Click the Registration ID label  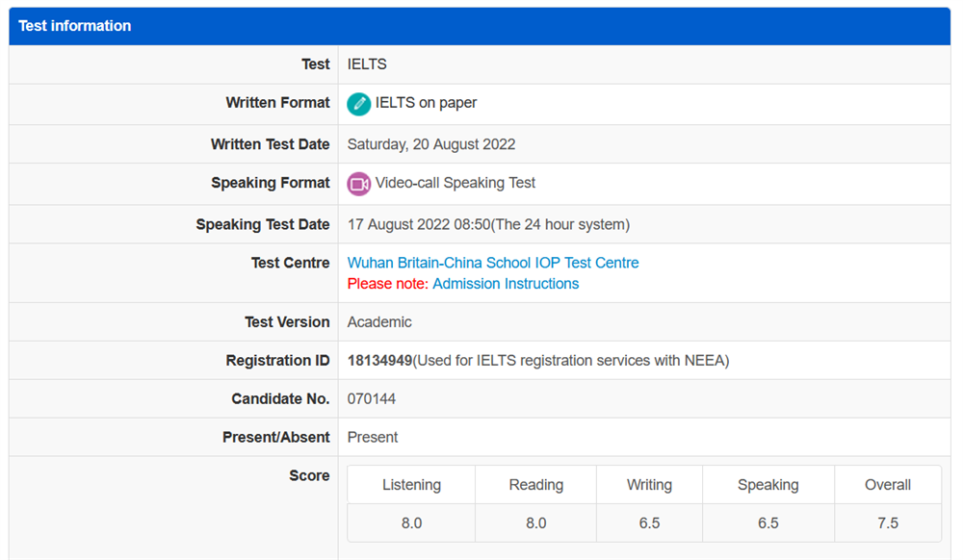point(277,360)
